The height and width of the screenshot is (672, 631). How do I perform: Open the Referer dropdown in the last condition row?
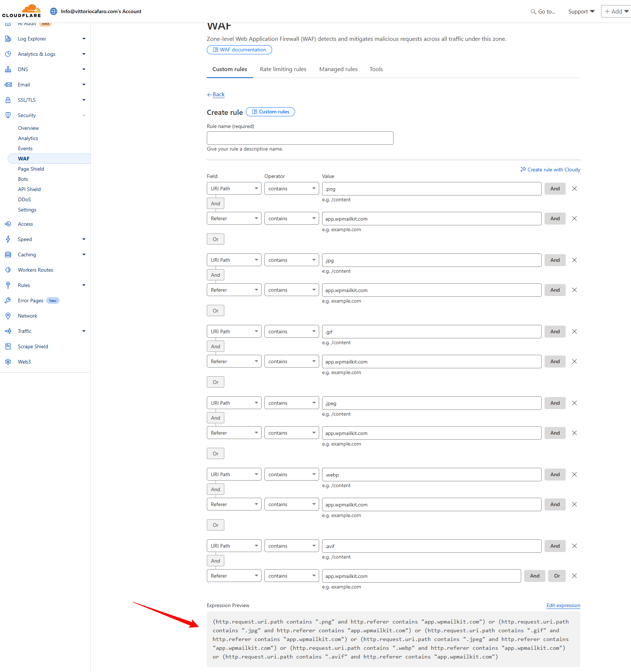234,576
